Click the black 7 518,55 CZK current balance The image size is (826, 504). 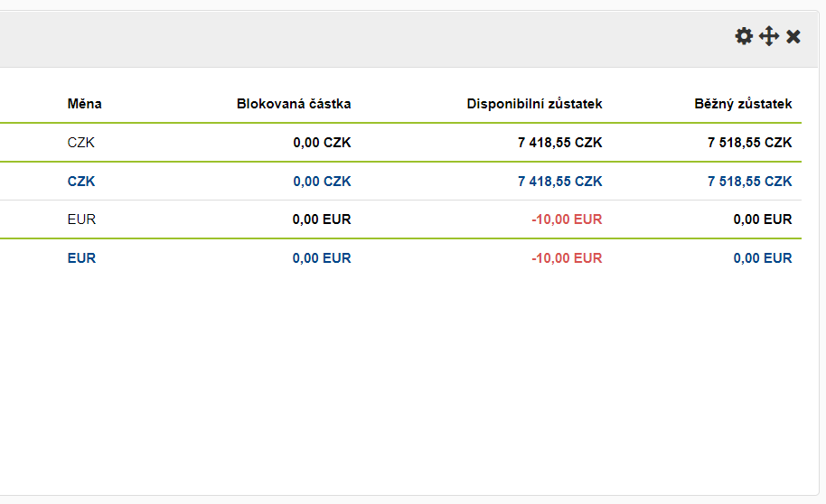[749, 143]
